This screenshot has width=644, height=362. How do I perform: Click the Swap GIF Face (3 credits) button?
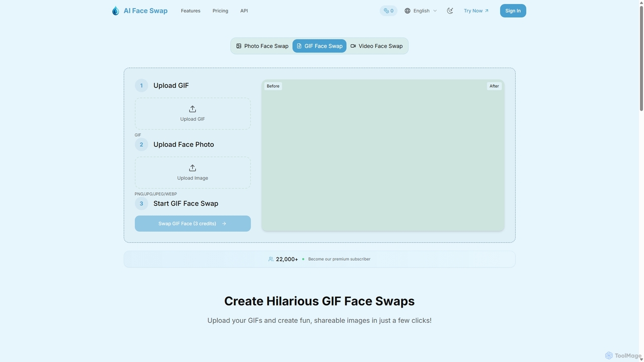[193, 224]
